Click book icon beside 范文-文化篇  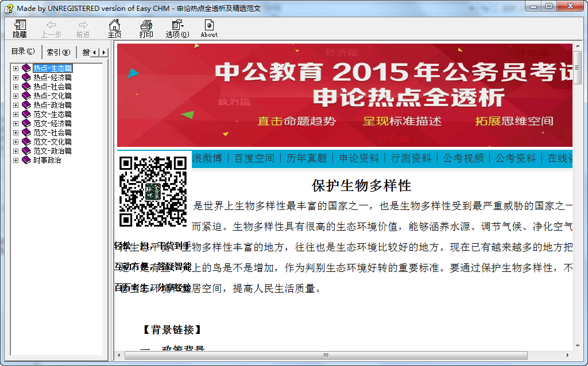click(26, 142)
